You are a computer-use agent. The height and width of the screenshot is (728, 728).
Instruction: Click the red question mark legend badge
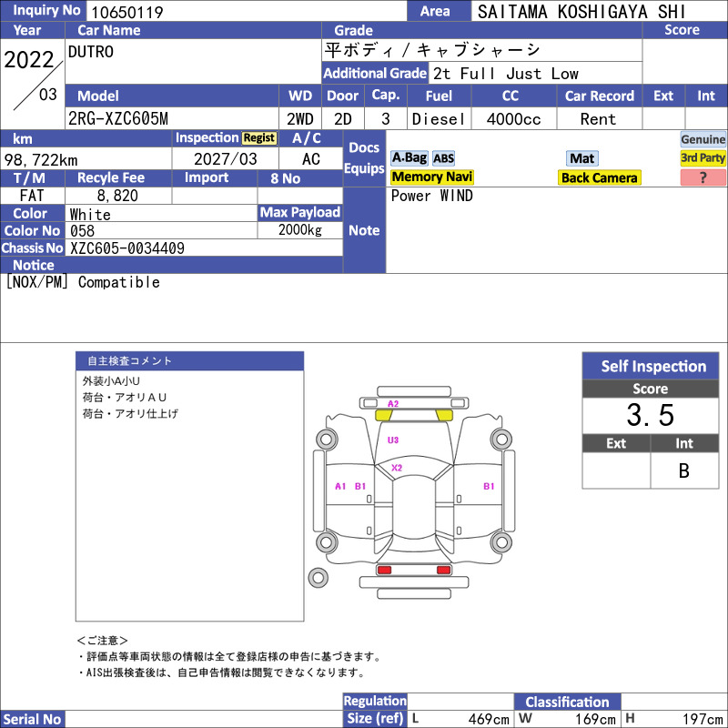pyautogui.click(x=703, y=177)
